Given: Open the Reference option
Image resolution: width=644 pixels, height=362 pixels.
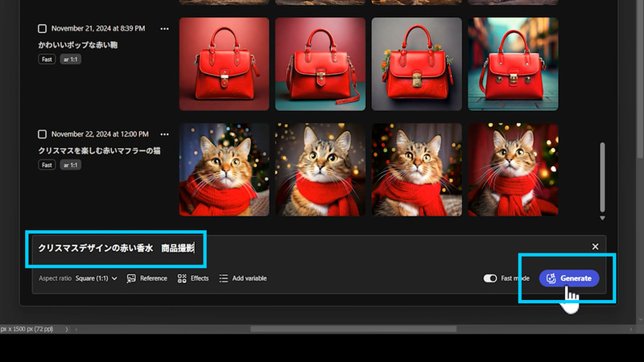Looking at the screenshot, I should [147, 278].
